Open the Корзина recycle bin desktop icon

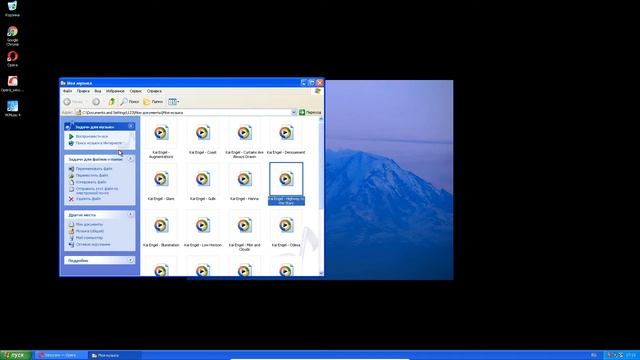click(x=12, y=9)
